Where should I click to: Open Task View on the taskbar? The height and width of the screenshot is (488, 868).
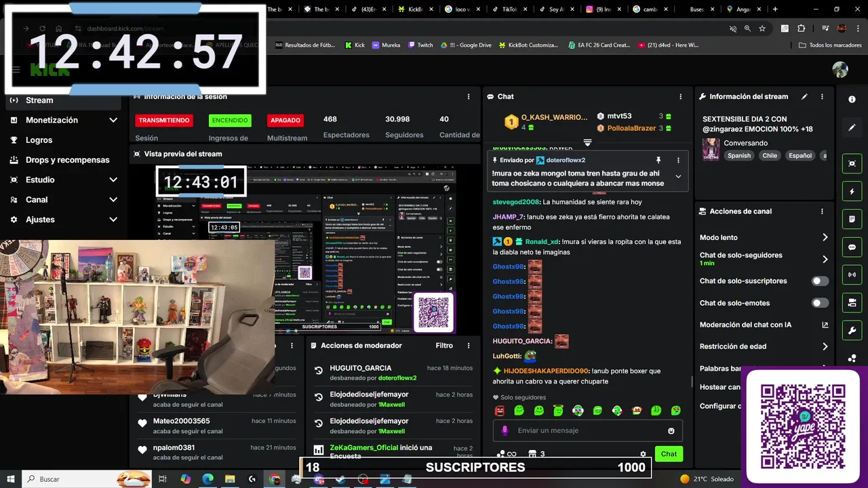coord(163,479)
